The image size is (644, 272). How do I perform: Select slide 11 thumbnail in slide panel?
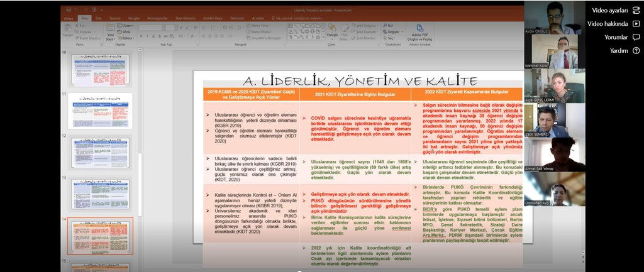[100, 111]
